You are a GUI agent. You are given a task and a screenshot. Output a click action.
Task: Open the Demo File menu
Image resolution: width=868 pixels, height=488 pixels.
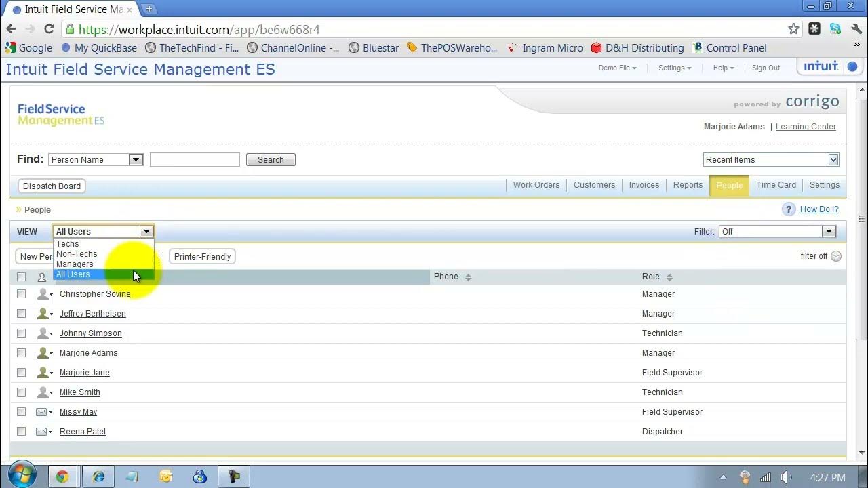[617, 68]
